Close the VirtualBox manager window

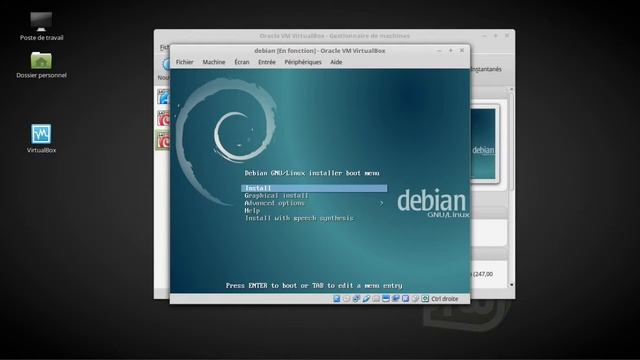pyautogui.click(x=507, y=36)
